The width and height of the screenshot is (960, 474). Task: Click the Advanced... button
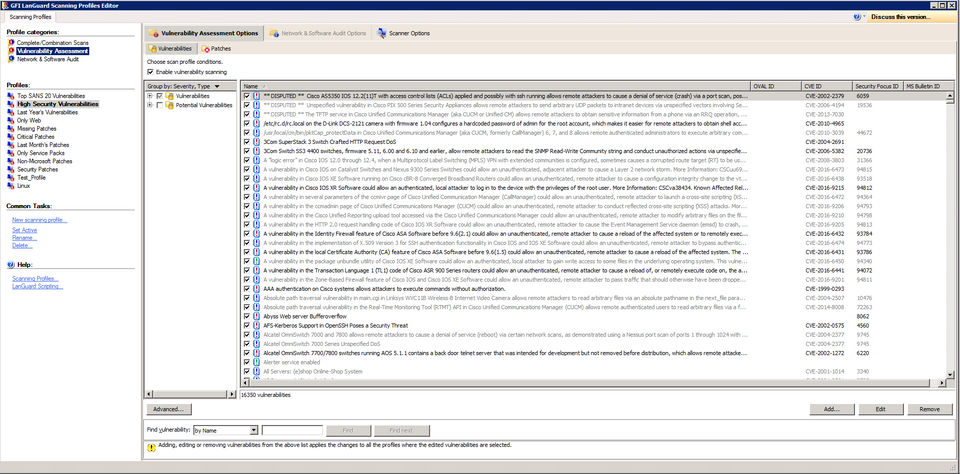(169, 409)
